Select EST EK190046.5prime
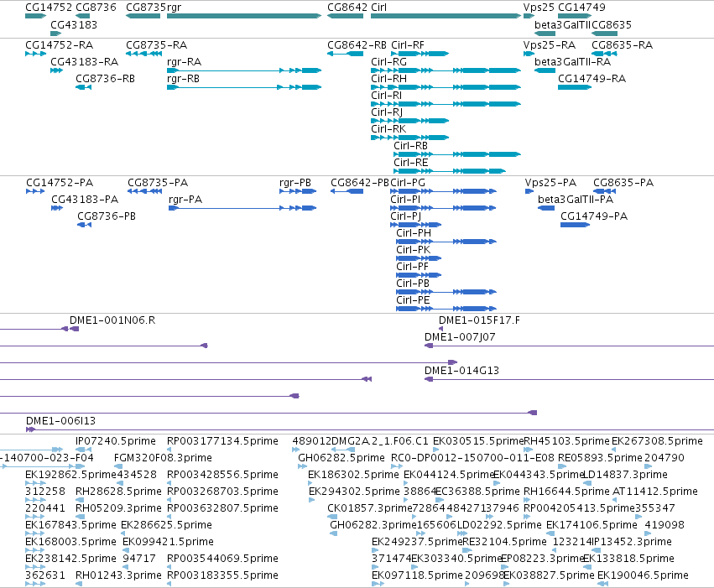 (x=643, y=575)
